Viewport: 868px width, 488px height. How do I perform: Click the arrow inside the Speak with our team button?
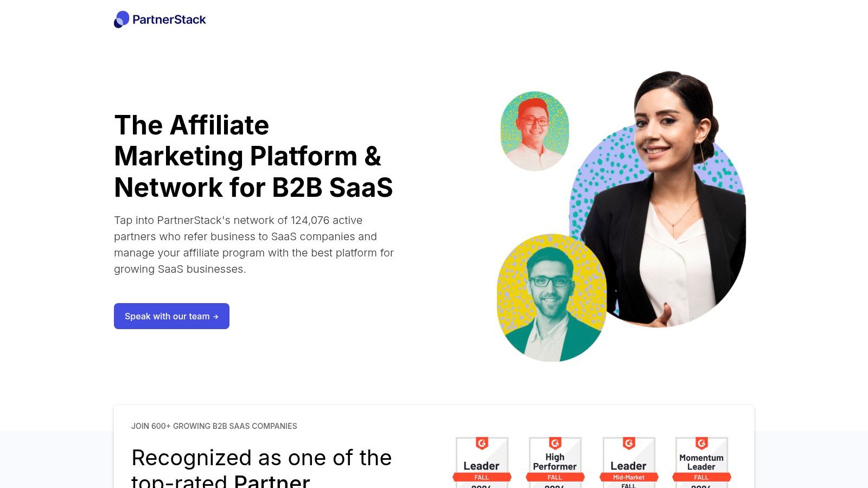216,316
